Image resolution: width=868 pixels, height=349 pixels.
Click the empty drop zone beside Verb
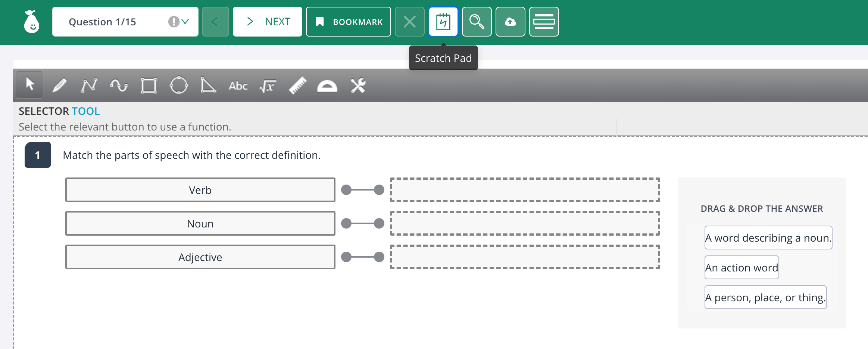pos(525,190)
